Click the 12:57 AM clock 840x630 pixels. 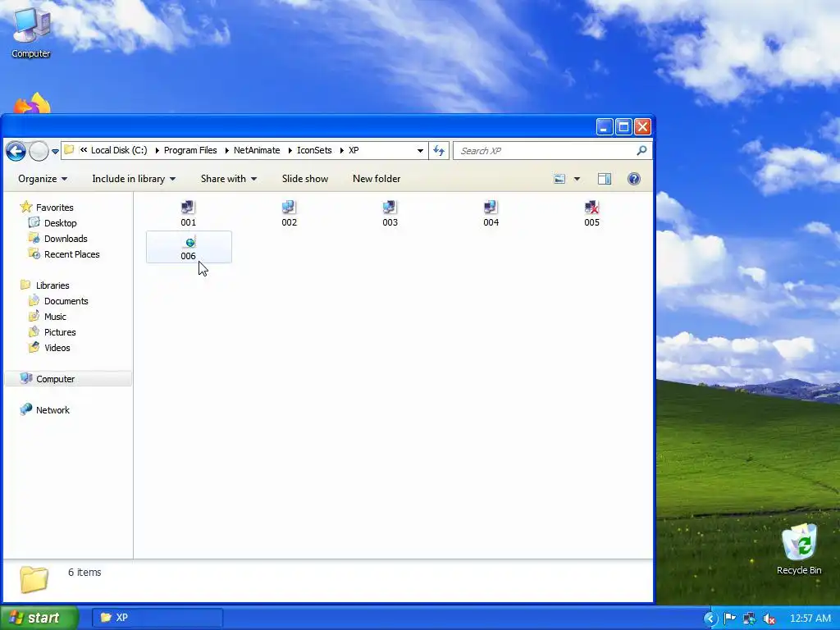(810, 619)
